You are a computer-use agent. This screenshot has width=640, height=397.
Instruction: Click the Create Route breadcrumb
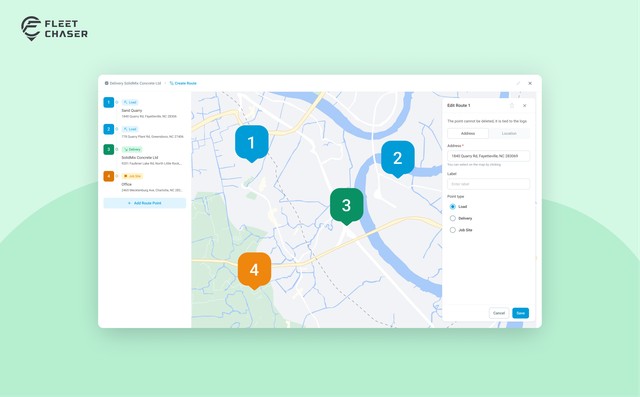(x=183, y=83)
